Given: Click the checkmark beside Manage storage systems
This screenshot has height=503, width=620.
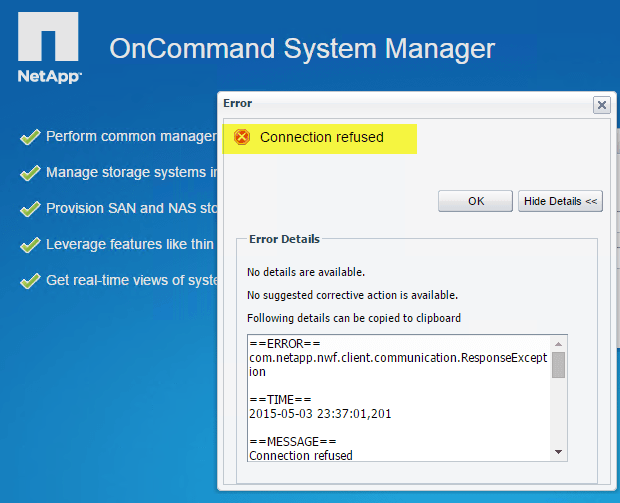Looking at the screenshot, I should [30, 173].
